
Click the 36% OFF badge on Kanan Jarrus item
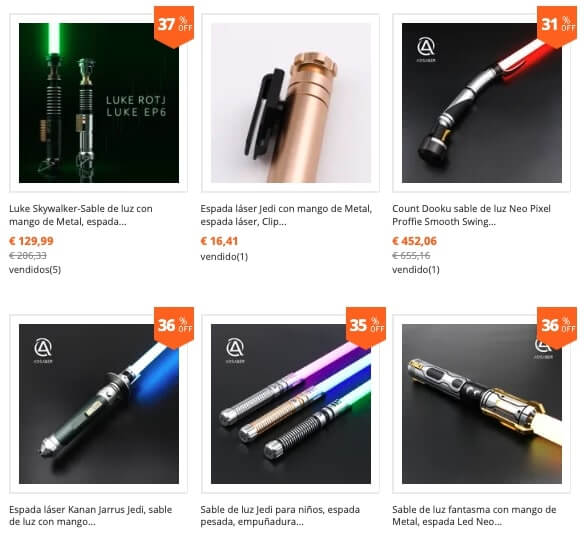[174, 327]
